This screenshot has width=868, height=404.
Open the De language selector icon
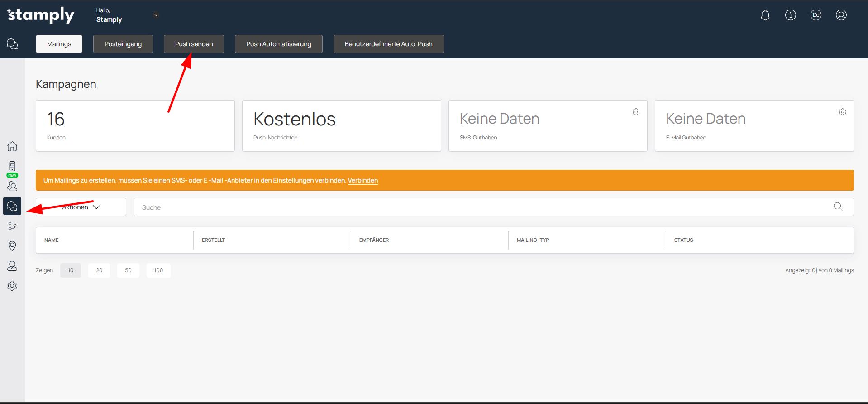click(816, 15)
